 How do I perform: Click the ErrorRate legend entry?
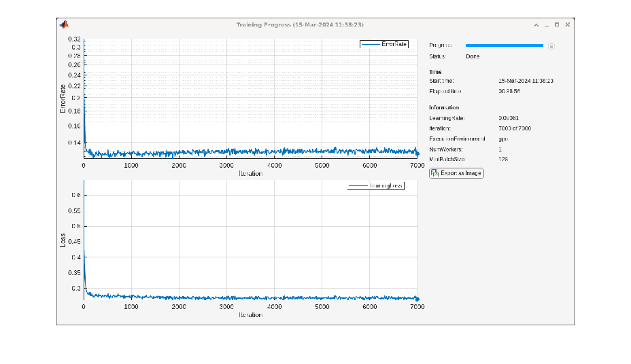pyautogui.click(x=385, y=44)
